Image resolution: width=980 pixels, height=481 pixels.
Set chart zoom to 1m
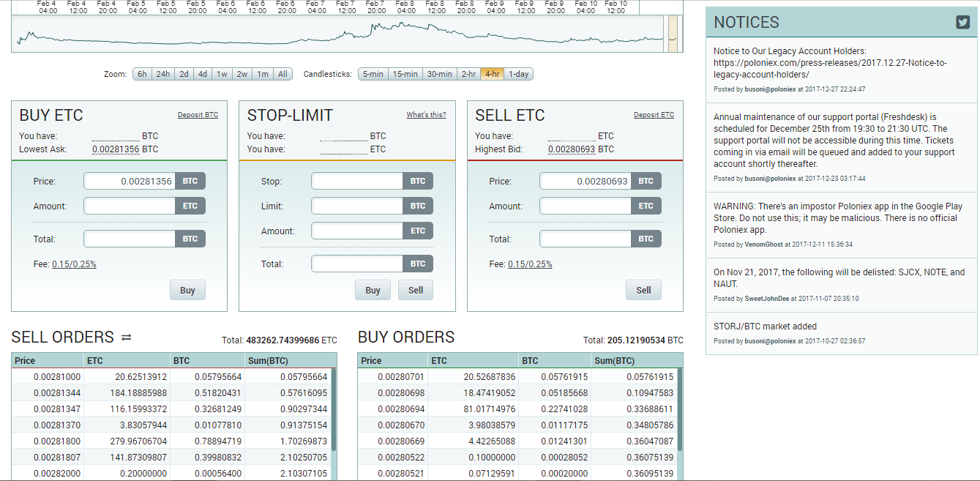(x=262, y=74)
